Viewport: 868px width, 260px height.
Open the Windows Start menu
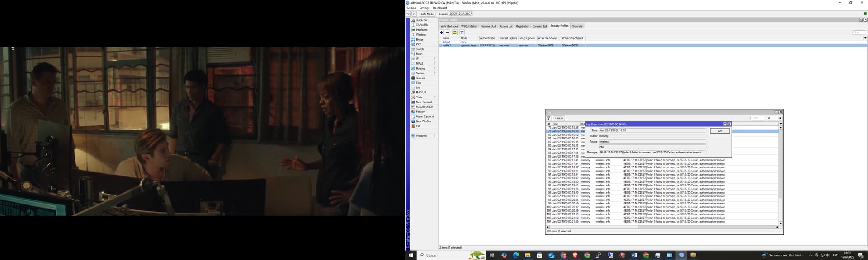(411, 255)
